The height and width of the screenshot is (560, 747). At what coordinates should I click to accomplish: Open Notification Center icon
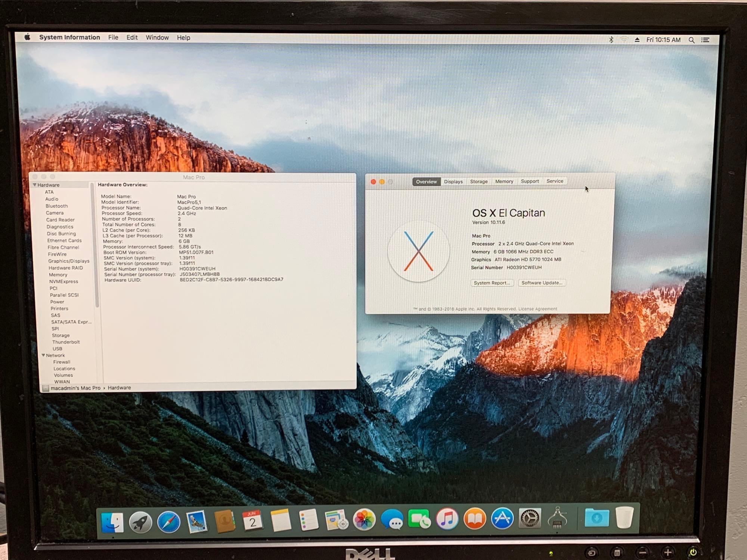[x=705, y=40]
